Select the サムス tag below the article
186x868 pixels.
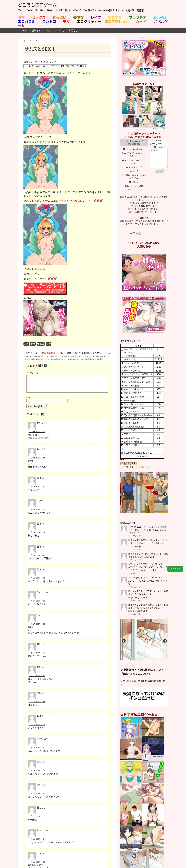tap(41, 344)
